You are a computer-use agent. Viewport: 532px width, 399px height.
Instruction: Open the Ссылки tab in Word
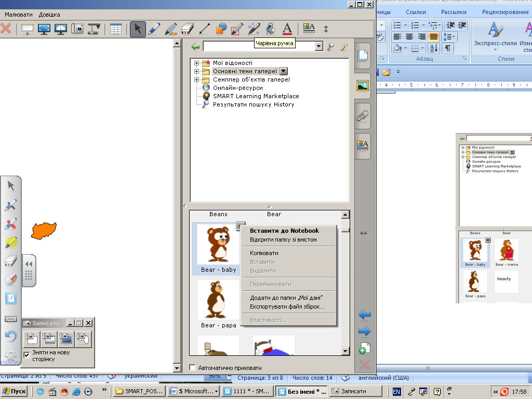[x=416, y=12]
